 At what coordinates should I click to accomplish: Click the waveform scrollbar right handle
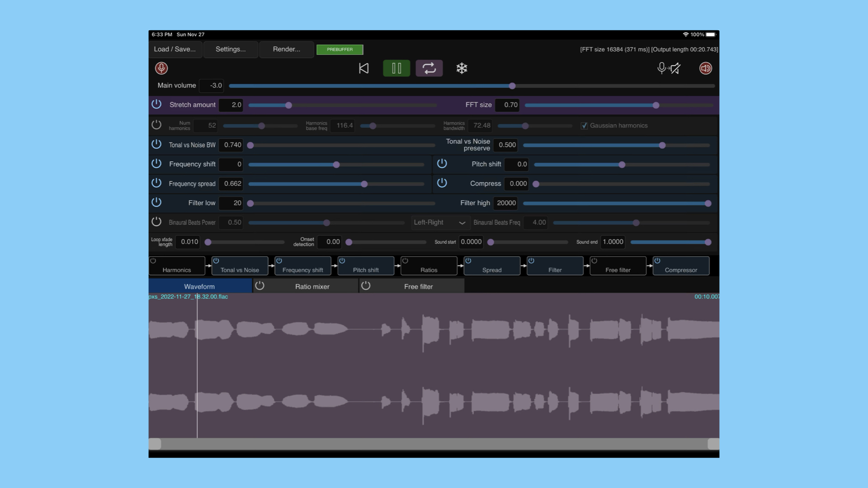[713, 444]
